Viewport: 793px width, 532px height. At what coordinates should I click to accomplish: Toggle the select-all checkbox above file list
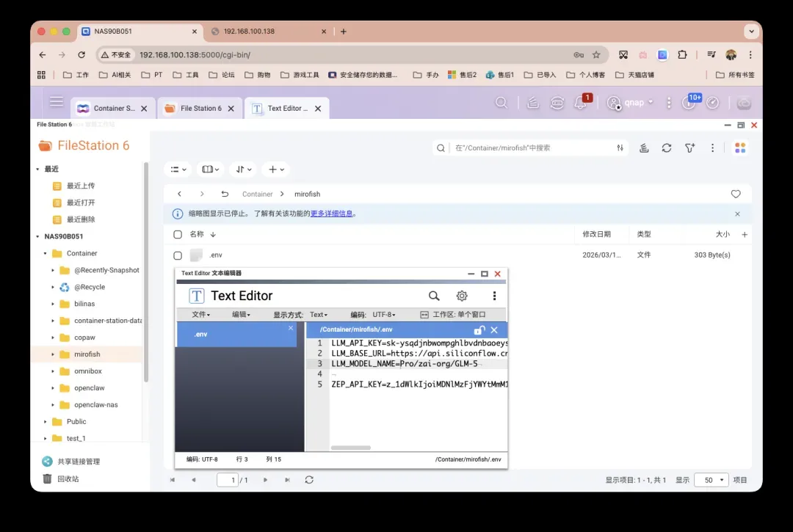[177, 234]
